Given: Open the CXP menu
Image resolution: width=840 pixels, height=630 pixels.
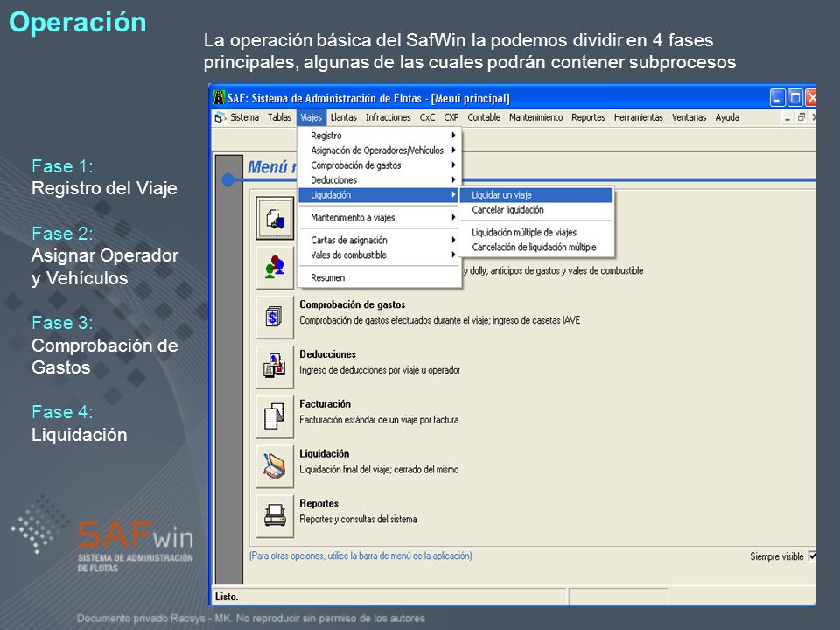Looking at the screenshot, I should pyautogui.click(x=451, y=117).
